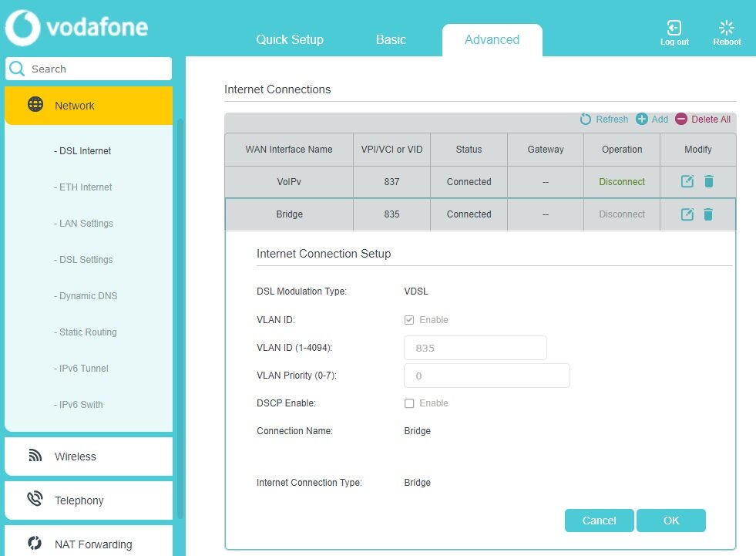The width and height of the screenshot is (756, 556).
Task: Switch to the Advanced tab
Action: coord(492,39)
